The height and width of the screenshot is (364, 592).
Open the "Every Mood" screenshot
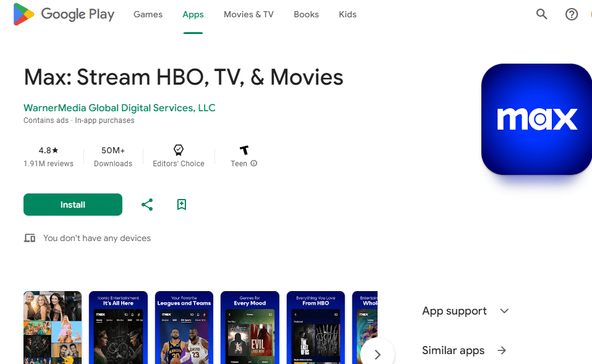(x=250, y=328)
